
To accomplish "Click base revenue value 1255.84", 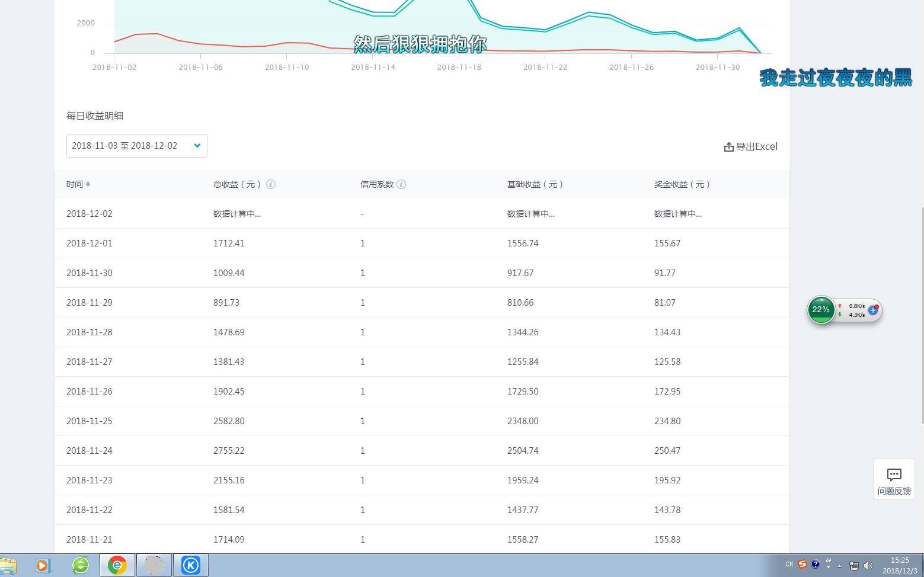I will pos(523,362).
